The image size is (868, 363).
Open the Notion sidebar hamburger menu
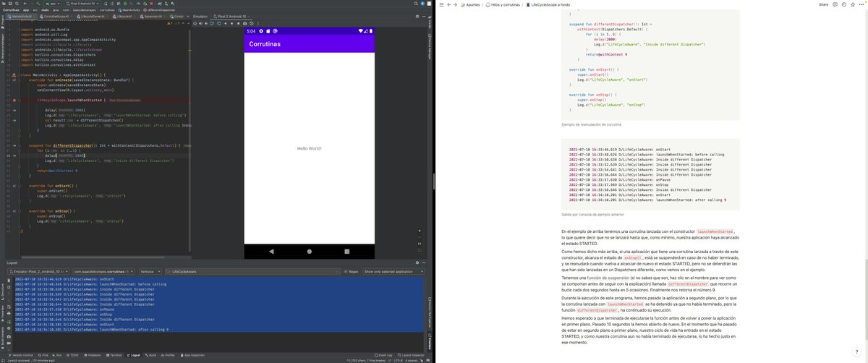[442, 4]
